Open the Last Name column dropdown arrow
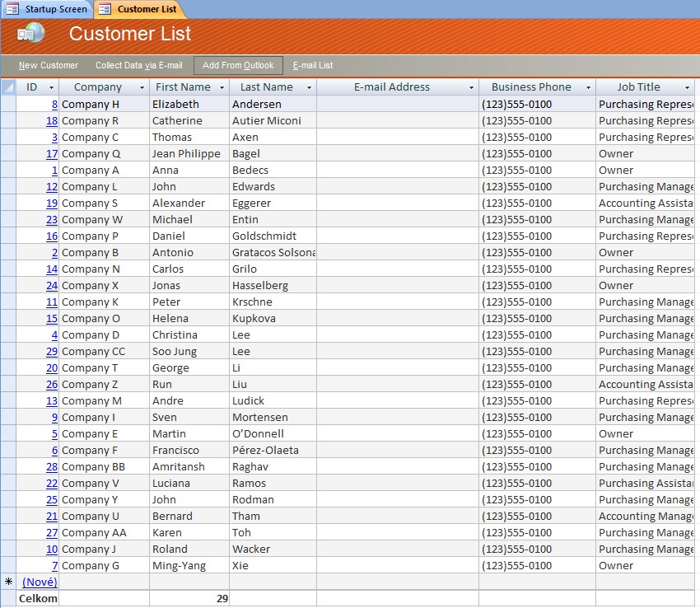The image size is (700, 608). 309,87
